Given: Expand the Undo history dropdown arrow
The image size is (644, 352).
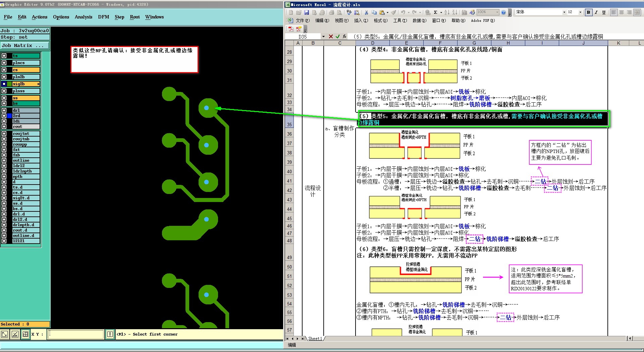Looking at the screenshot, I should (x=409, y=12).
